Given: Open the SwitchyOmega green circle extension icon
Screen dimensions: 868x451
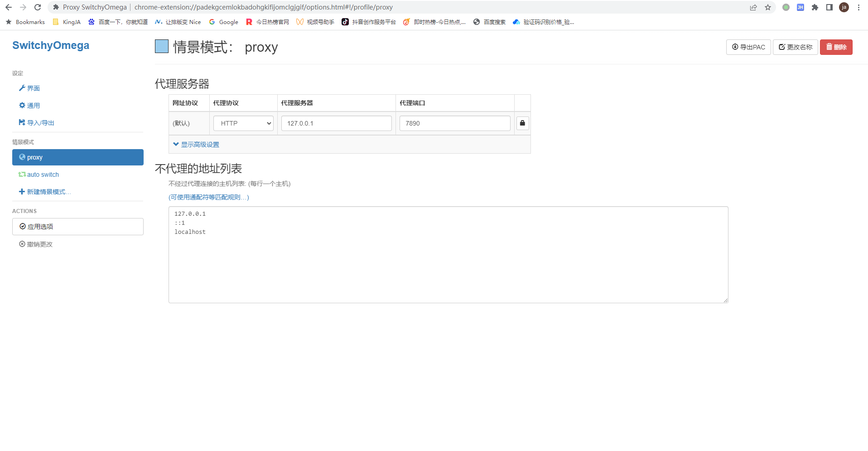Looking at the screenshot, I should point(786,7).
